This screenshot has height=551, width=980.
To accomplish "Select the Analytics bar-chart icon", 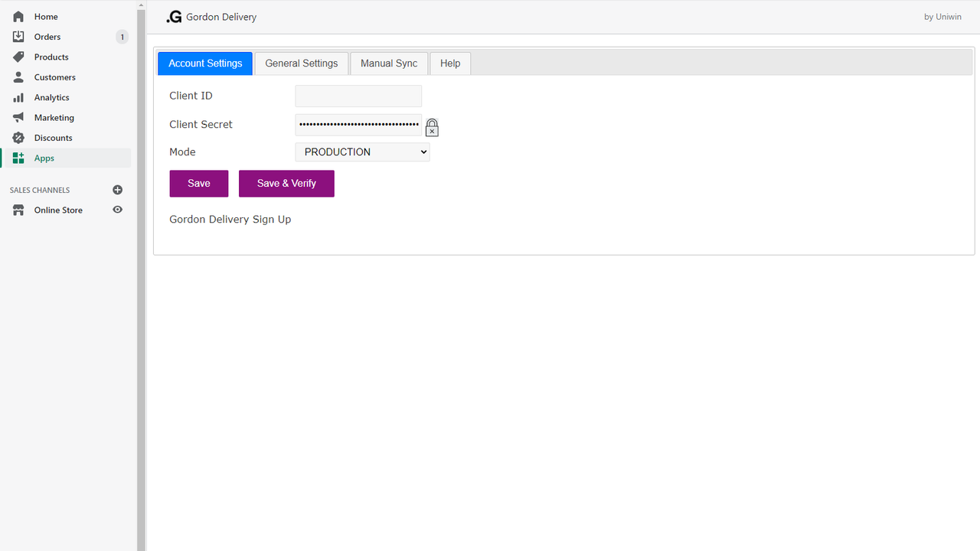I will [x=17, y=97].
